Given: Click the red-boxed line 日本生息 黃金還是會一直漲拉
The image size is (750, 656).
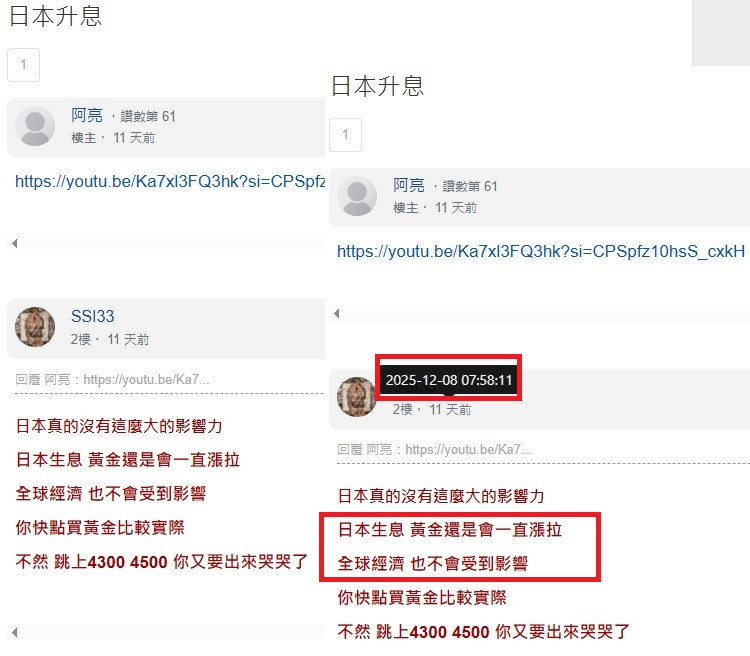Looking at the screenshot, I should coord(450,530).
